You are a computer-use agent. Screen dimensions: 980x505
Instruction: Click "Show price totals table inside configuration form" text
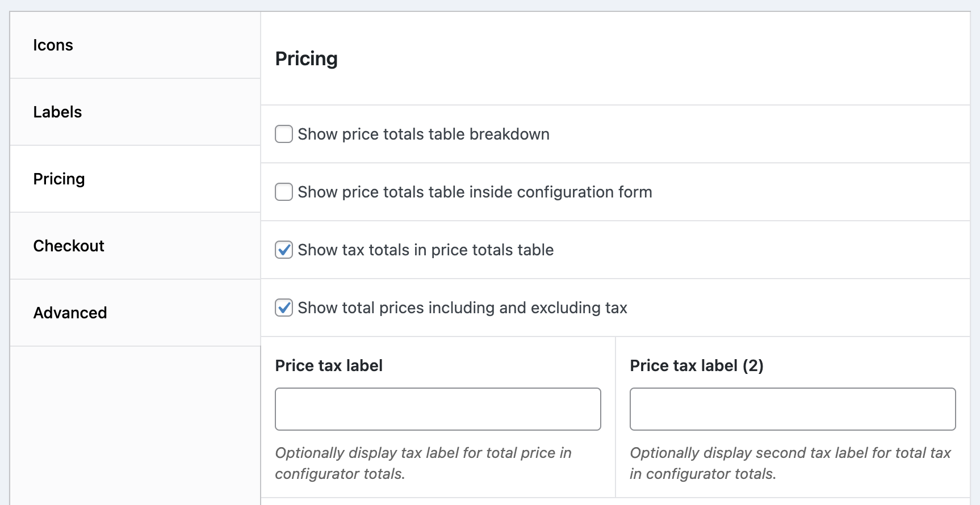(475, 192)
